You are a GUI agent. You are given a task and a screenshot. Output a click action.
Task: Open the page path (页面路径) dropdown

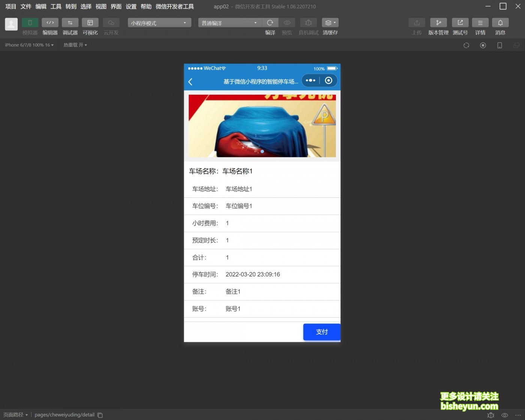15,415
